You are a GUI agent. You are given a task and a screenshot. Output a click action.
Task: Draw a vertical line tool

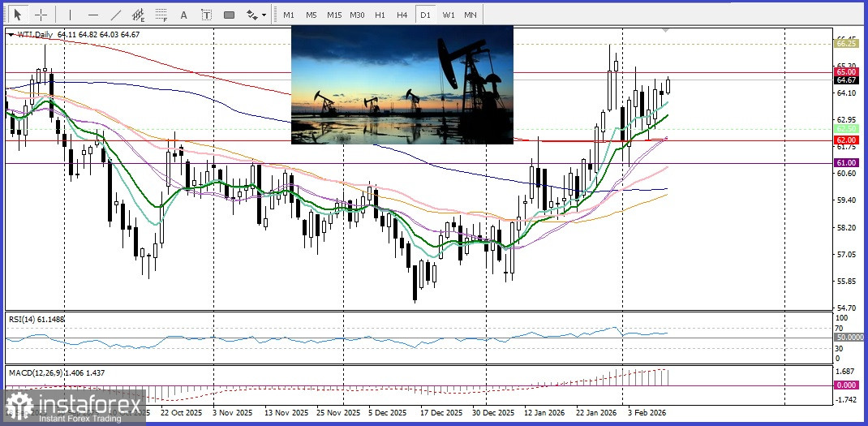point(70,15)
